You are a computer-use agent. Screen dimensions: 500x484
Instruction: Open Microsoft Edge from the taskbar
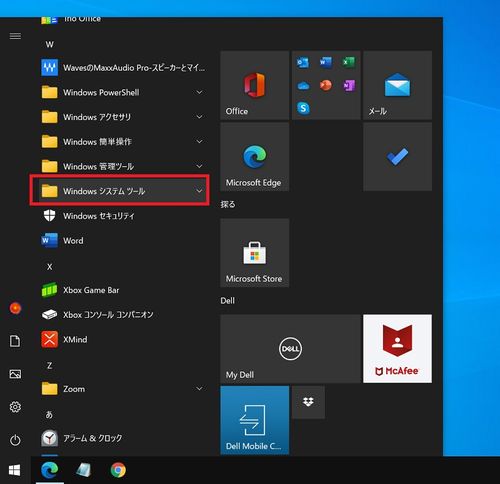[50, 470]
